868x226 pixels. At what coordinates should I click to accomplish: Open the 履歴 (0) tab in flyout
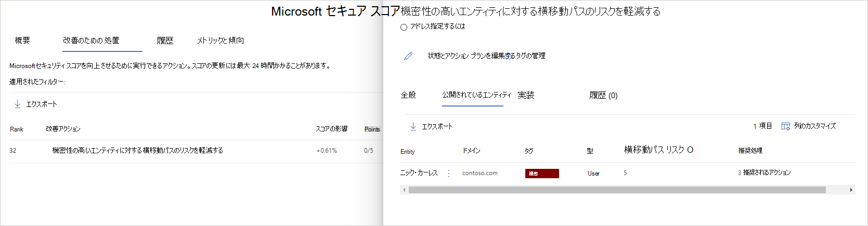pos(603,95)
